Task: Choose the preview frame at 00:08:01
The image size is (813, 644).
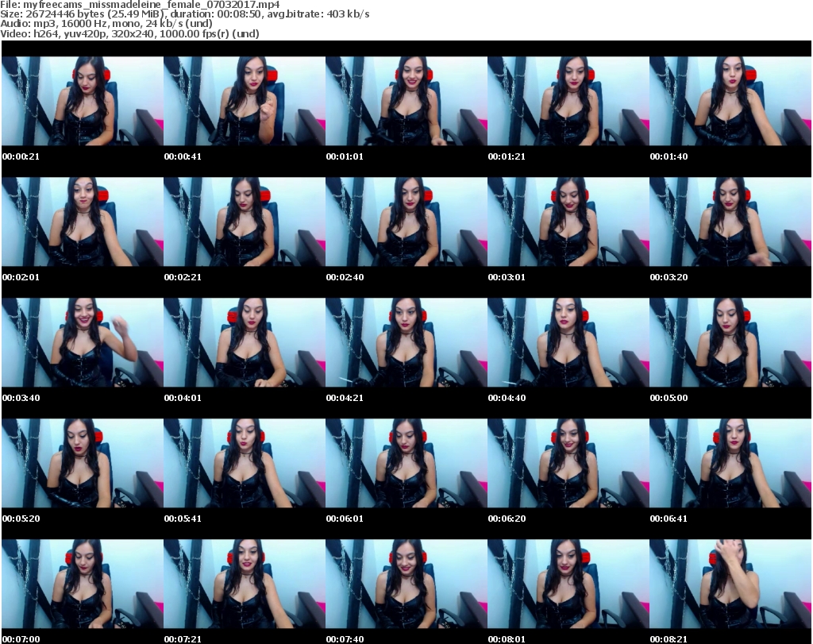Action: click(x=568, y=584)
